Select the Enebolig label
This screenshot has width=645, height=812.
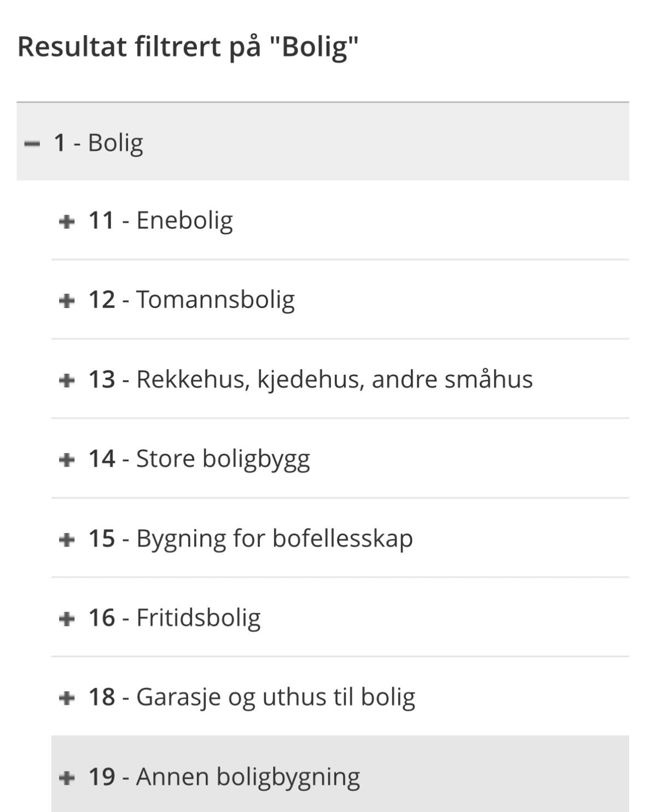click(184, 221)
